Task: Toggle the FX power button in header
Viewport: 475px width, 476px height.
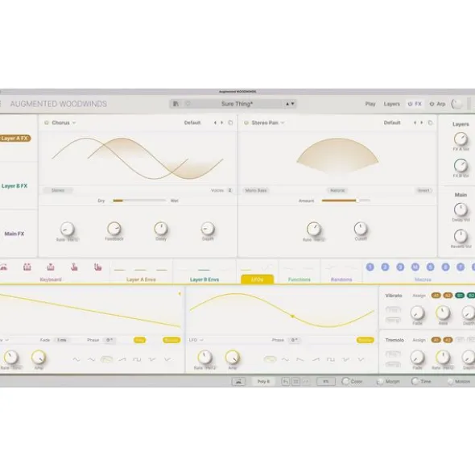Action: click(411, 104)
